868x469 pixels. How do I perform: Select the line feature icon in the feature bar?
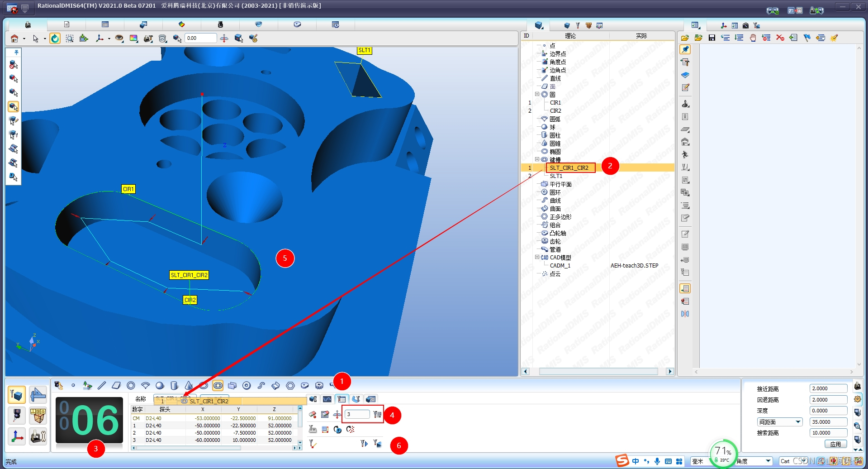[x=102, y=385]
